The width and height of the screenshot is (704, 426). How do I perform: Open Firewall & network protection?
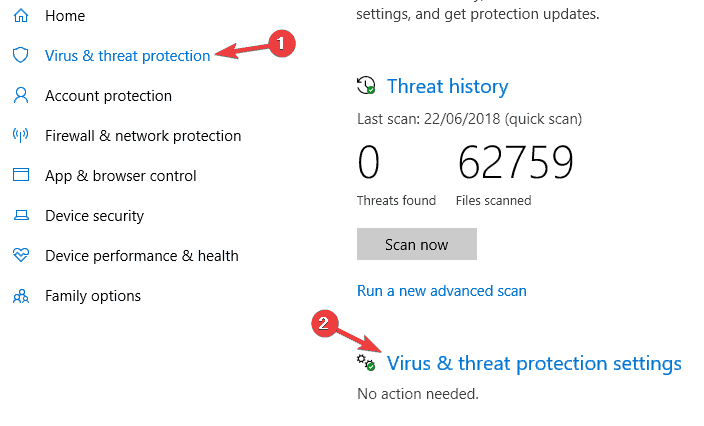click(143, 136)
